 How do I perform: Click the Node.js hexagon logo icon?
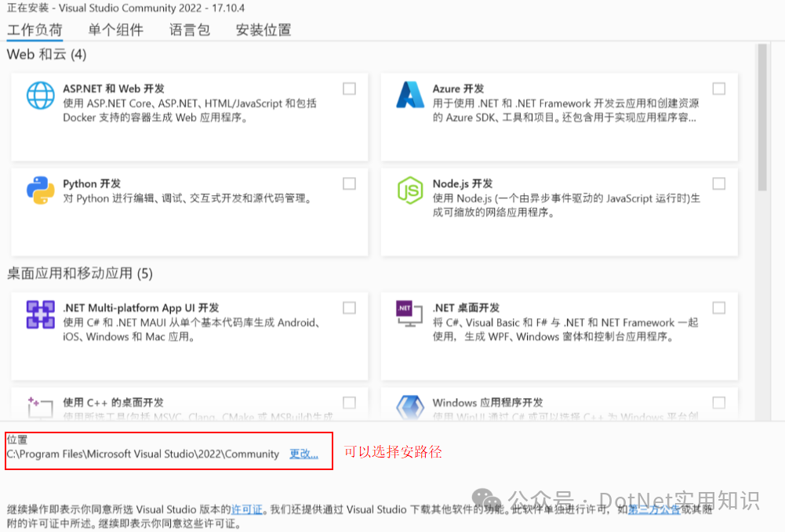click(x=410, y=190)
